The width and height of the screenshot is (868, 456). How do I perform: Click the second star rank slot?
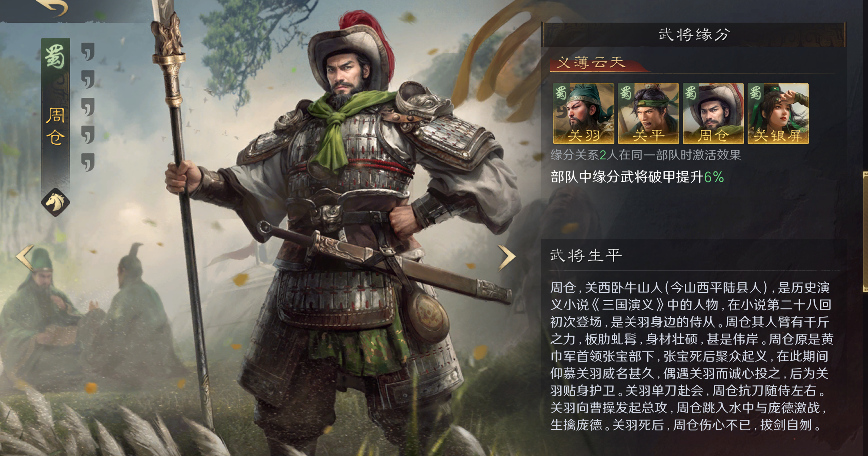(x=88, y=80)
